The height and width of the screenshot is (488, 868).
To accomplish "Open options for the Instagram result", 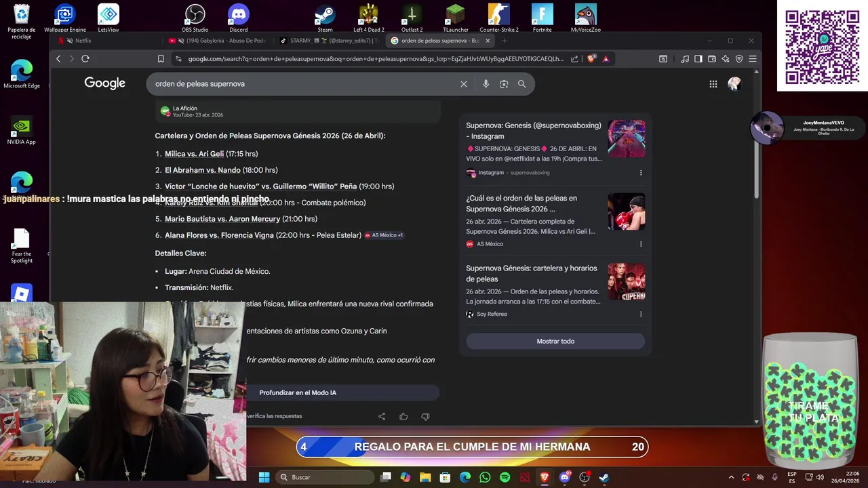I will click(641, 173).
